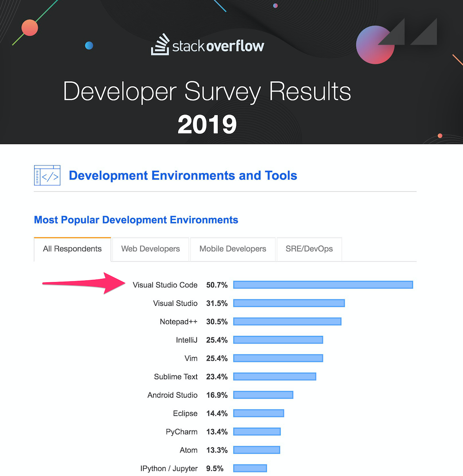Click the Eclipse bar in the chart

pyautogui.click(x=259, y=413)
